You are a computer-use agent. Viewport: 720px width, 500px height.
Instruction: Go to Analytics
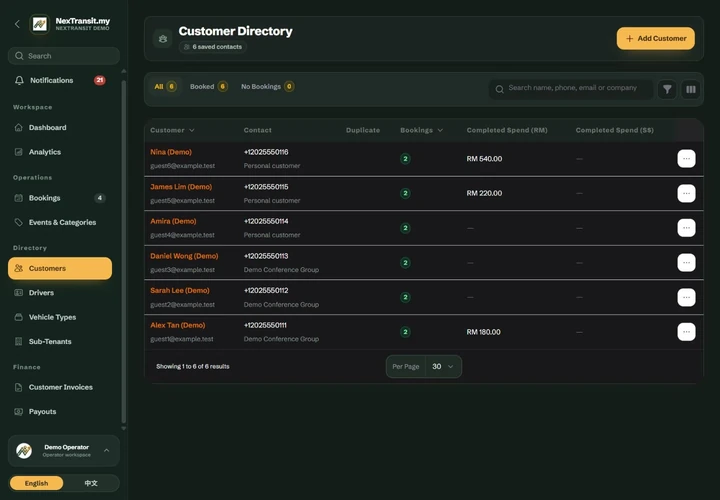coord(60,152)
